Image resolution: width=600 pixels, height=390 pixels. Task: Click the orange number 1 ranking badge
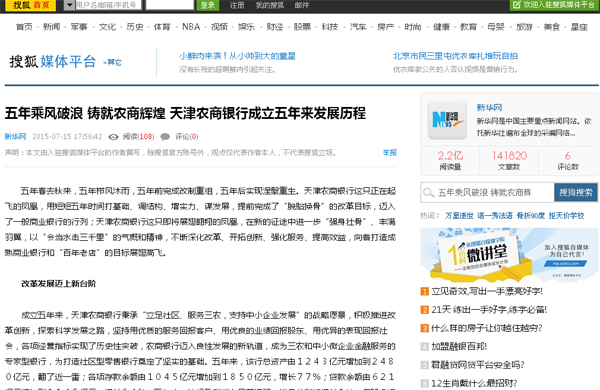[x=424, y=292]
